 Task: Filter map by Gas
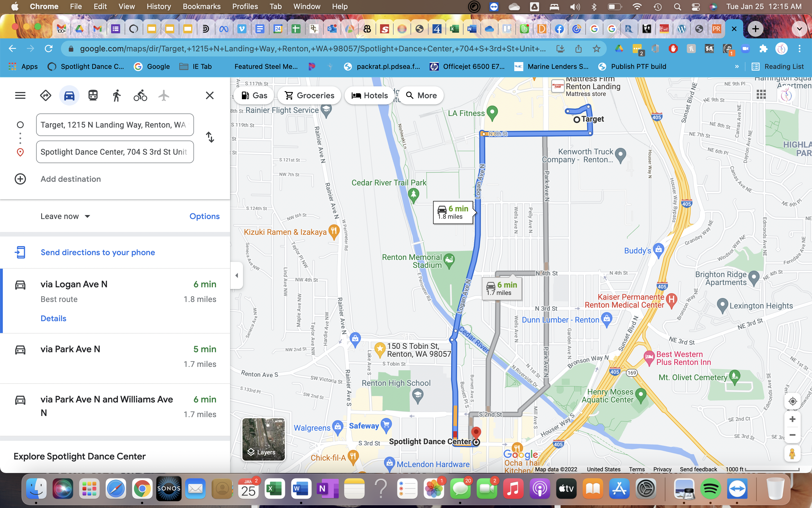tap(254, 95)
